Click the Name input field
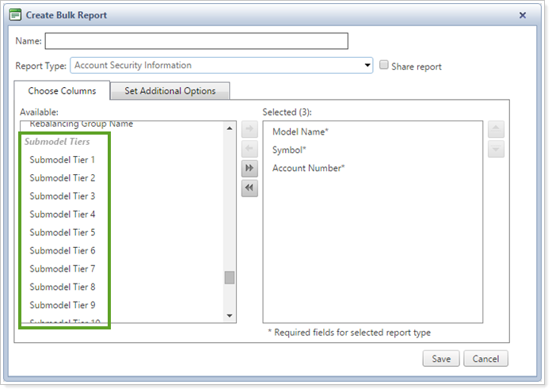 click(196, 41)
